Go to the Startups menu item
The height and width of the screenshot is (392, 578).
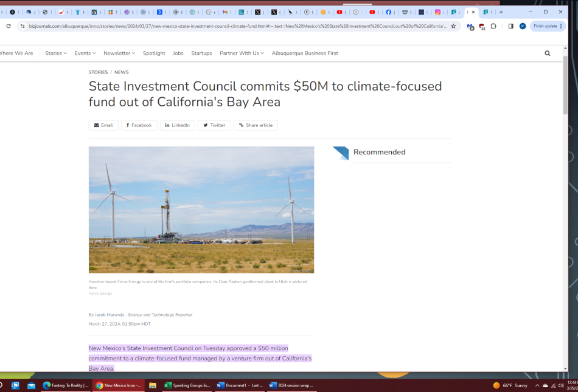pyautogui.click(x=201, y=53)
